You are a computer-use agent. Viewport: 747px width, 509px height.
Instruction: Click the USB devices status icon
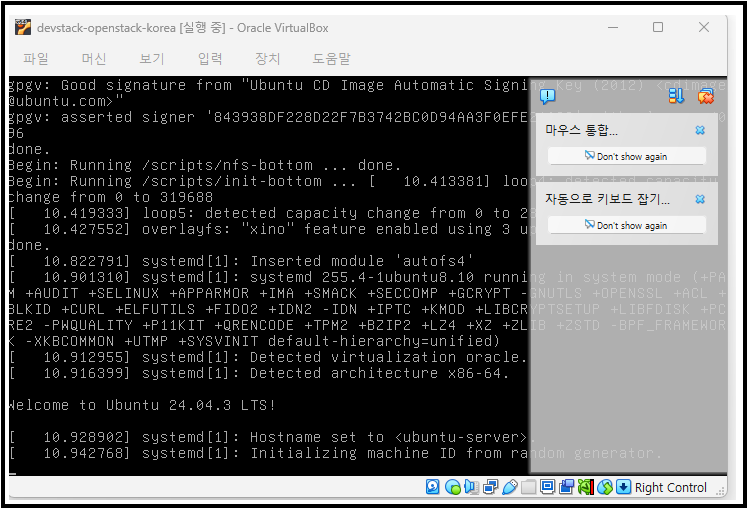tap(509, 487)
